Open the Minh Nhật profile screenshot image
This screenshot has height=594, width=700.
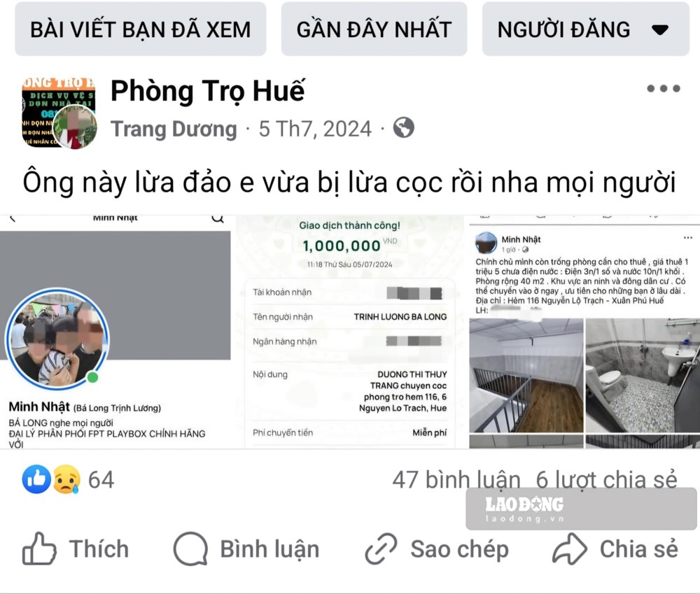[x=115, y=332]
